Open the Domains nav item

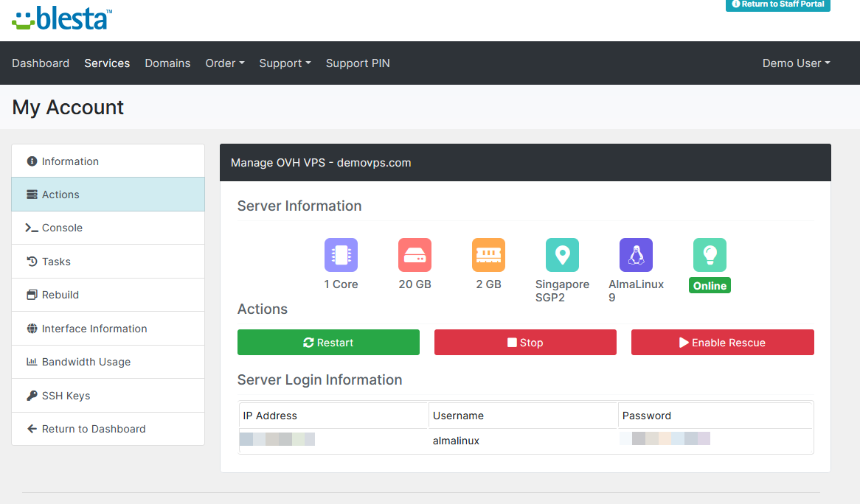167,63
